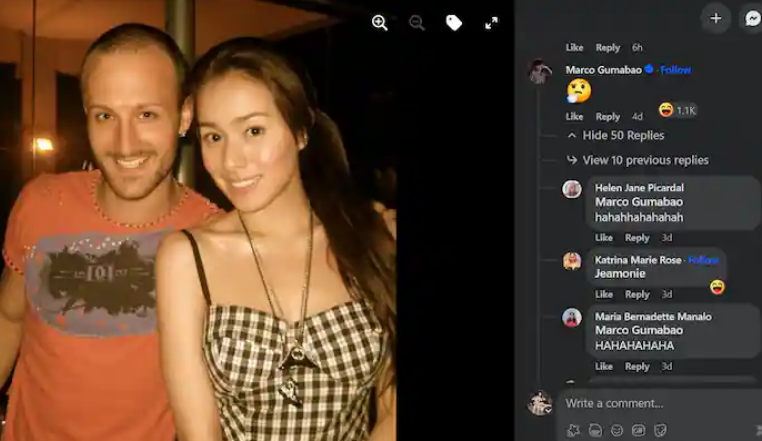Image resolution: width=762 pixels, height=441 pixels.
Task: Add a GIF to the comment
Action: click(638, 430)
